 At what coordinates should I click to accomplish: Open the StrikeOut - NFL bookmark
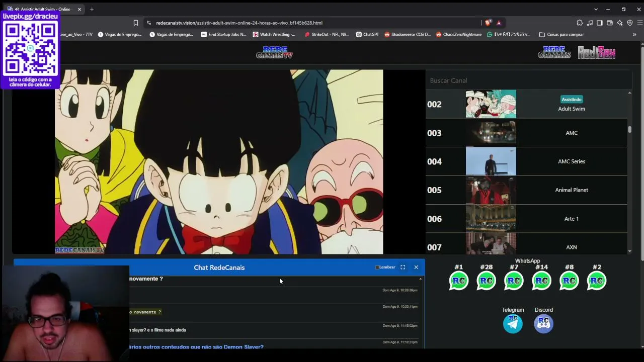[327, 35]
